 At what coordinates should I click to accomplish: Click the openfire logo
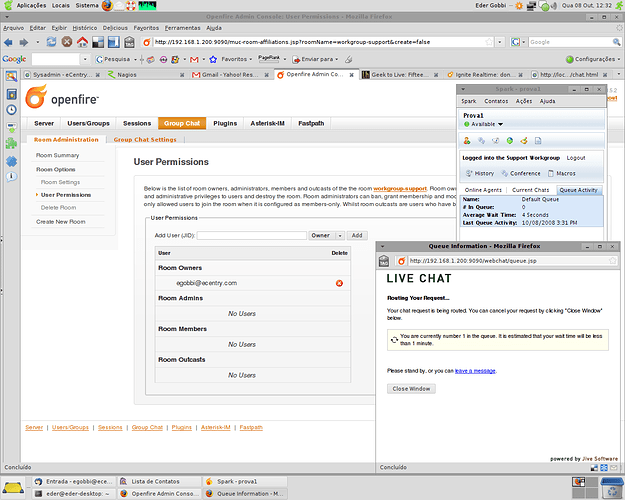tap(62, 97)
